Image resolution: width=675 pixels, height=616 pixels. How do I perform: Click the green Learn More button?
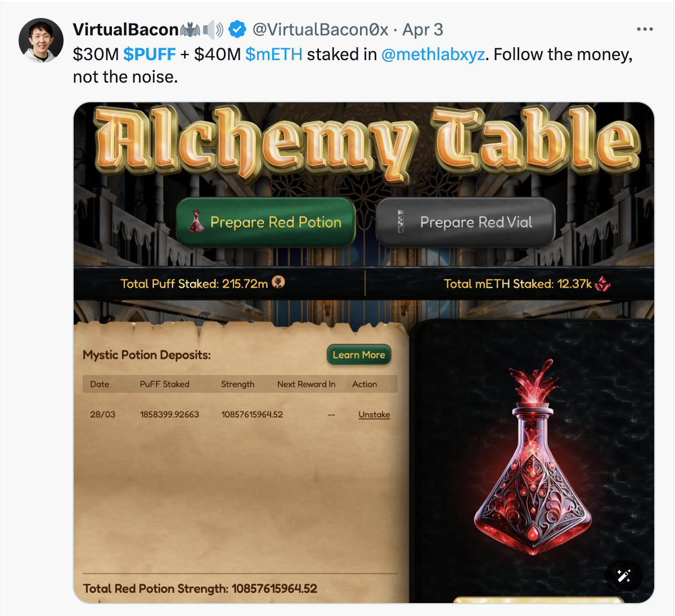(x=359, y=355)
